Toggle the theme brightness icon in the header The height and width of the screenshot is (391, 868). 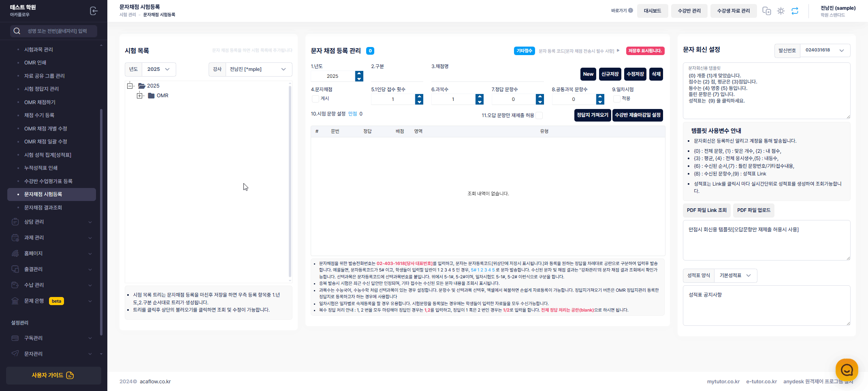pos(781,11)
